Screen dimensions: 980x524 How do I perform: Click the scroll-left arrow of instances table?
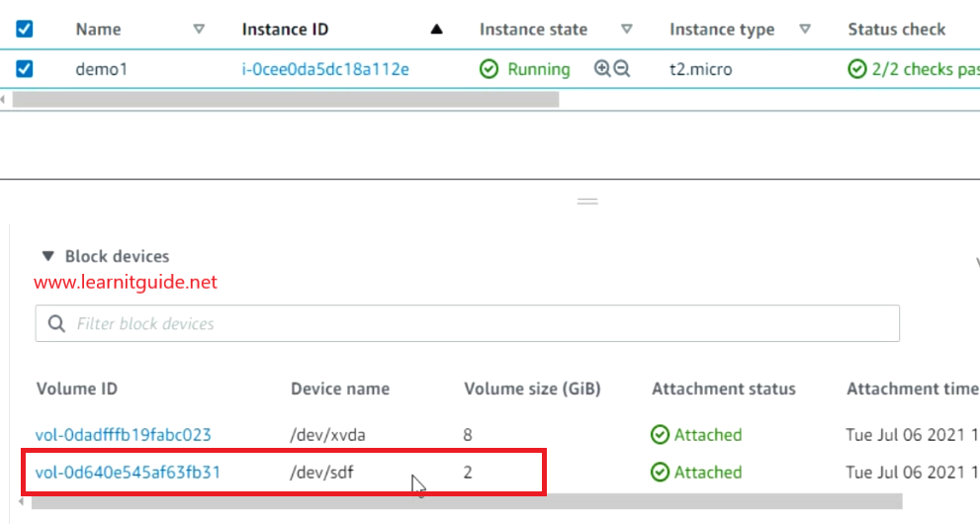click(3, 99)
